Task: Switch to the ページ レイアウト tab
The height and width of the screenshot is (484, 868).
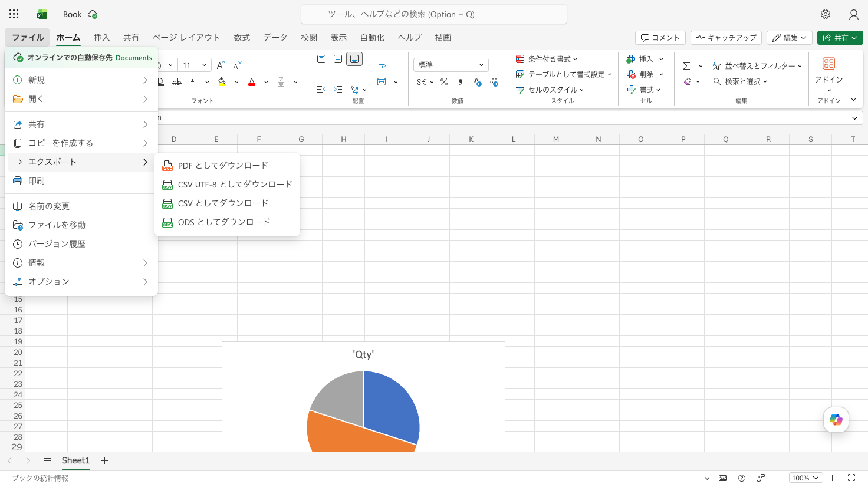Action: (x=186, y=37)
